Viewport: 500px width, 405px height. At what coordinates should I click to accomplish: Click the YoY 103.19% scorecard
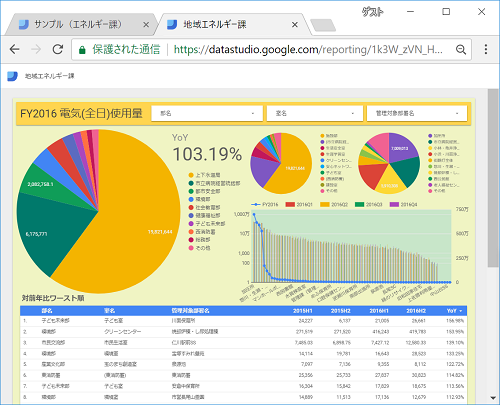(x=207, y=148)
